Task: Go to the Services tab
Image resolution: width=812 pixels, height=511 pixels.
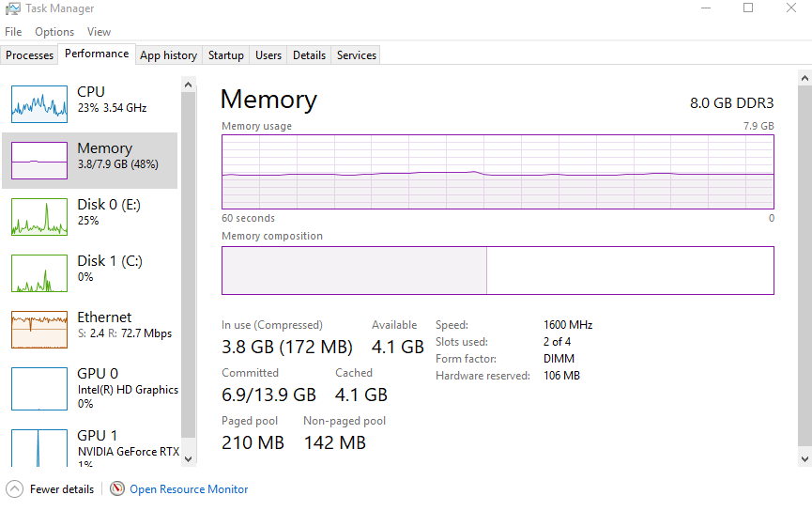Action: [357, 55]
